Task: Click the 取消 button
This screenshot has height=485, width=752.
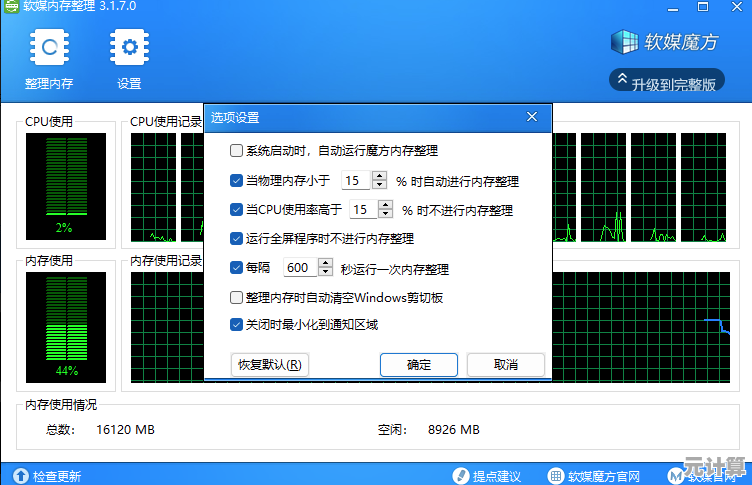Action: (x=506, y=365)
